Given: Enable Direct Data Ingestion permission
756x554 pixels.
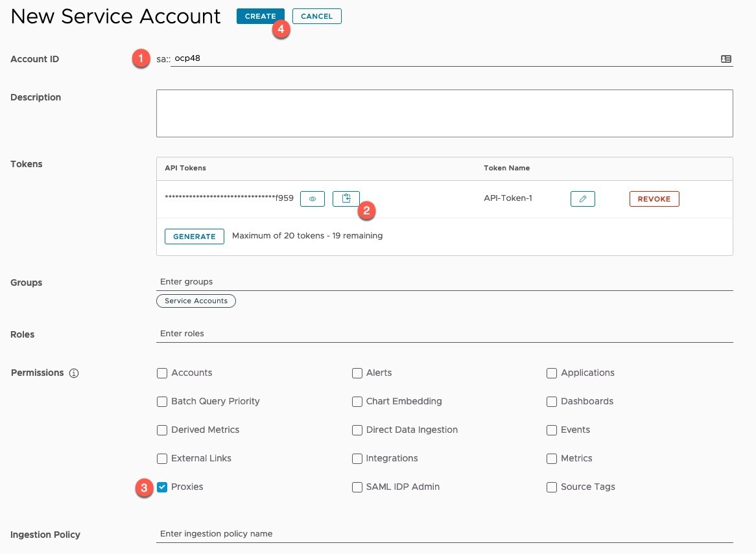Looking at the screenshot, I should click(x=357, y=430).
